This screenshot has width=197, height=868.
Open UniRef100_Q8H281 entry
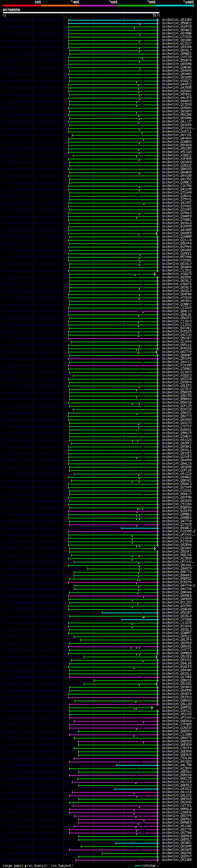coord(177,646)
